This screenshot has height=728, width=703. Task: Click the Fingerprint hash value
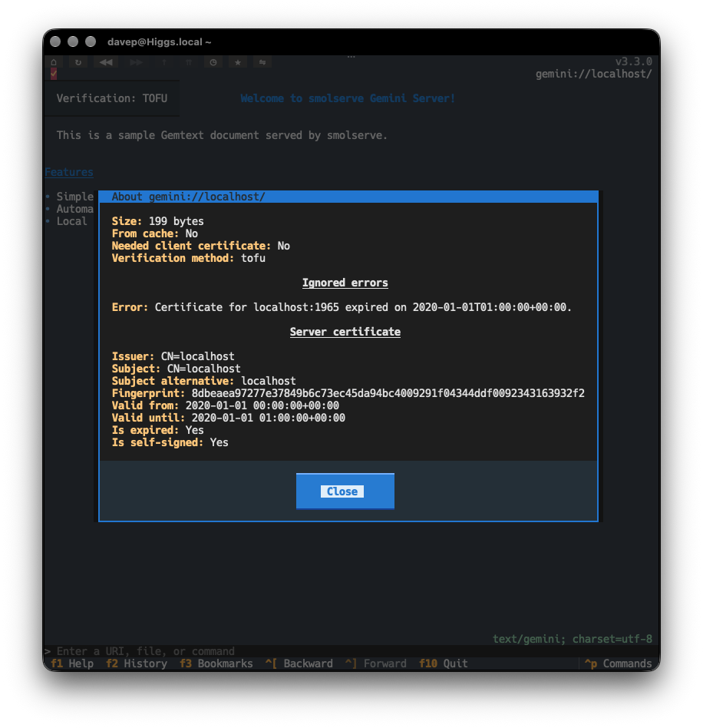coord(388,393)
